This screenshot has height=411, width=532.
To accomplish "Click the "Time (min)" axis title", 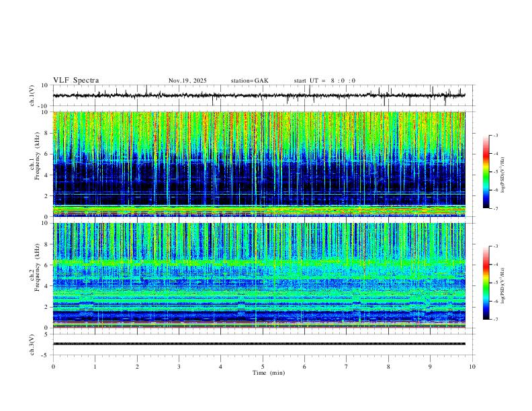I will (269, 373).
